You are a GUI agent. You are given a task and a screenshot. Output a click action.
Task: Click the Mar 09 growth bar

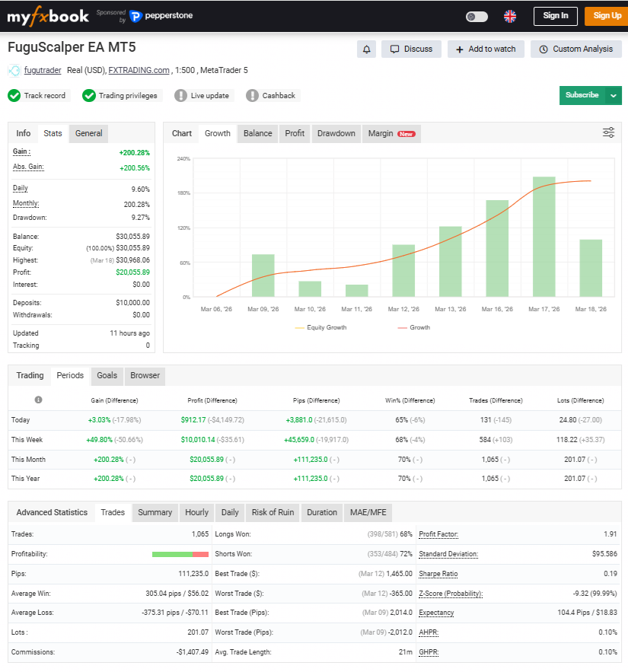263,275
